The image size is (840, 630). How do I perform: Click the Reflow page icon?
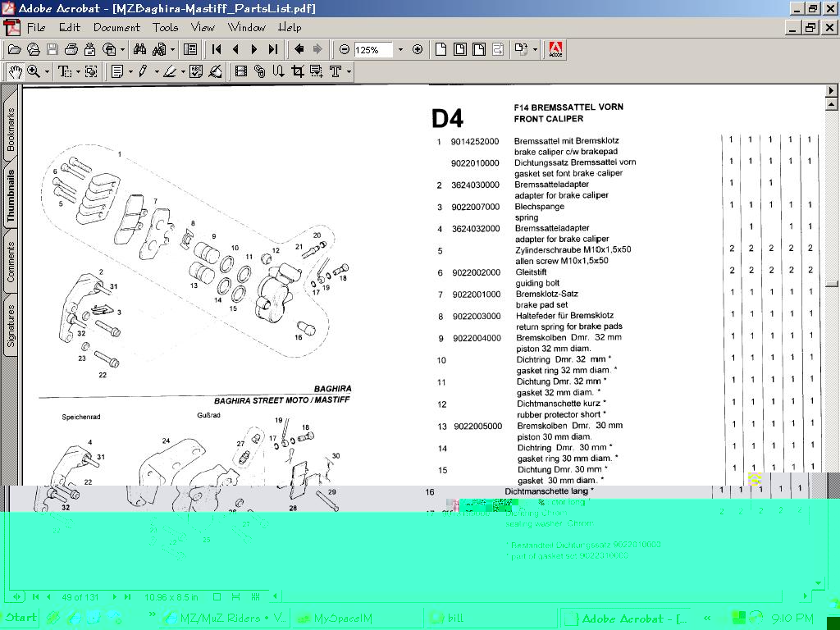click(498, 50)
